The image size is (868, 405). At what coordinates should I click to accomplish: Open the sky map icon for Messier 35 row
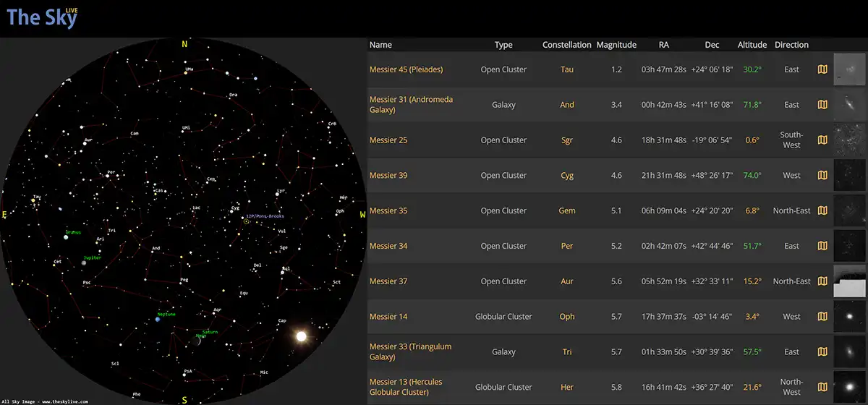pyautogui.click(x=822, y=210)
